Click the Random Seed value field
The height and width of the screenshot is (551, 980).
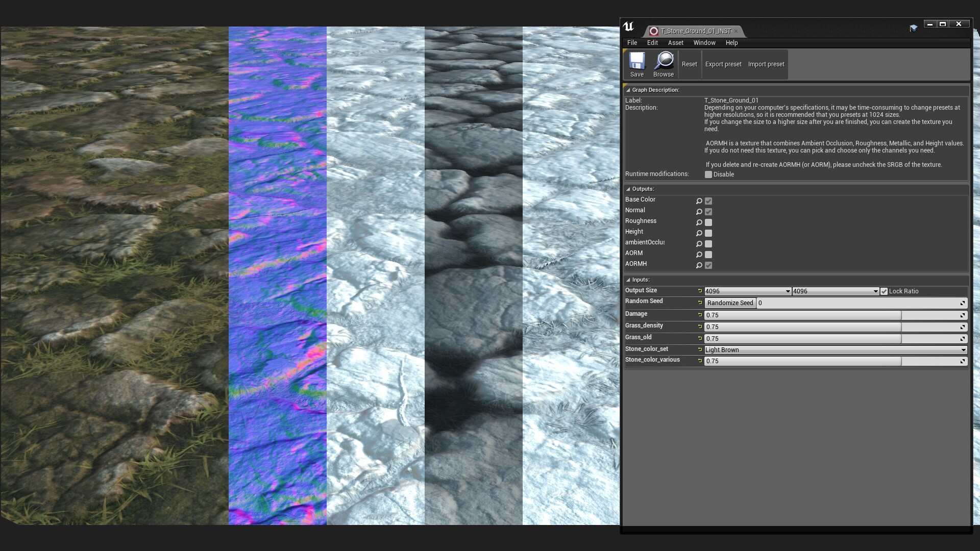click(857, 303)
